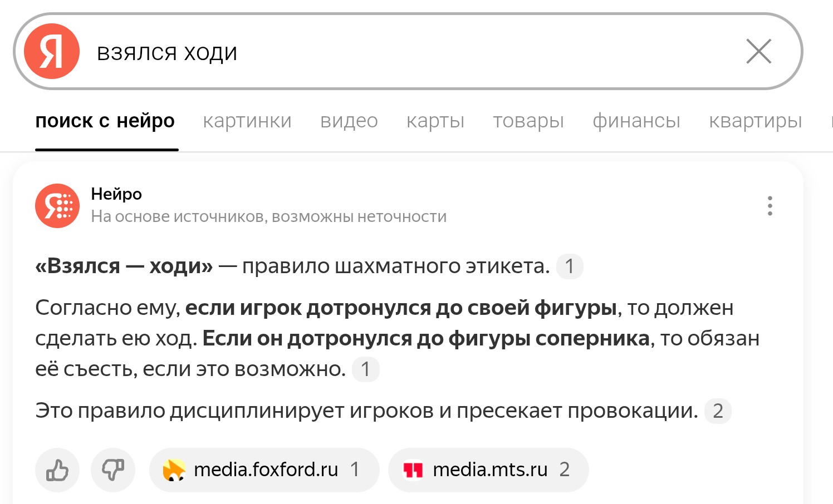The image size is (833, 504).
Task: Dislike the answer with thumbs down
Action: pyautogui.click(x=113, y=470)
